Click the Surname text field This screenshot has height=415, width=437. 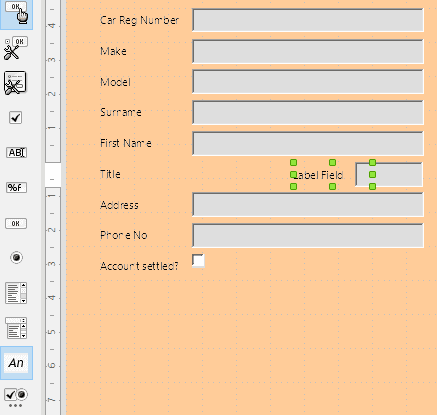(308, 113)
